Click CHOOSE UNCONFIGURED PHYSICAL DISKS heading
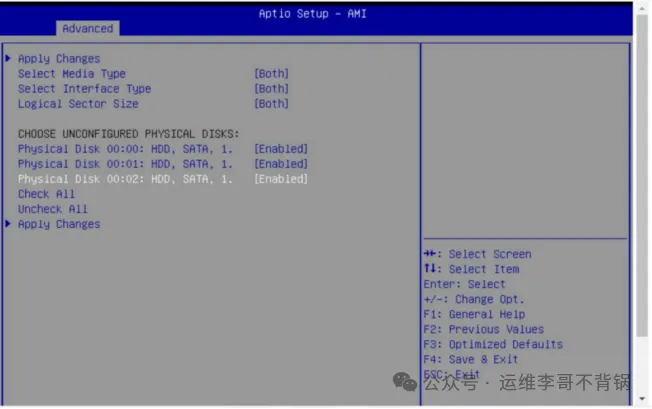This screenshot has width=652, height=409. (x=128, y=134)
